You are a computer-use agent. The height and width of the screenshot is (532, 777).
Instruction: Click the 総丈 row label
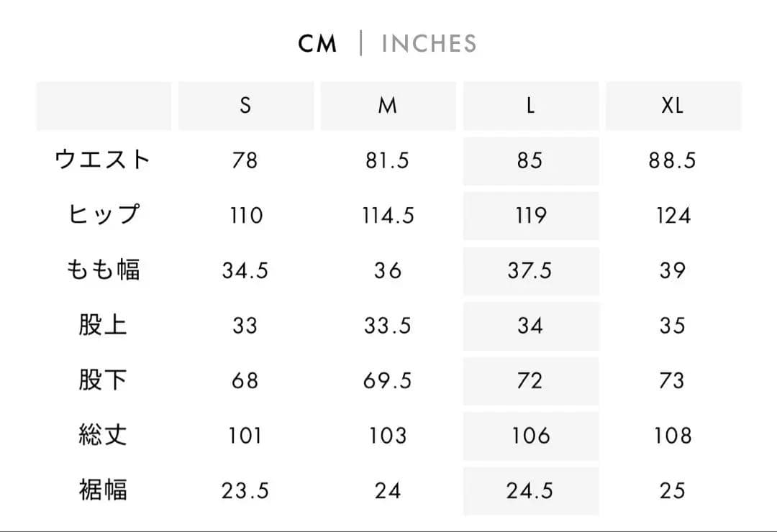pyautogui.click(x=103, y=436)
